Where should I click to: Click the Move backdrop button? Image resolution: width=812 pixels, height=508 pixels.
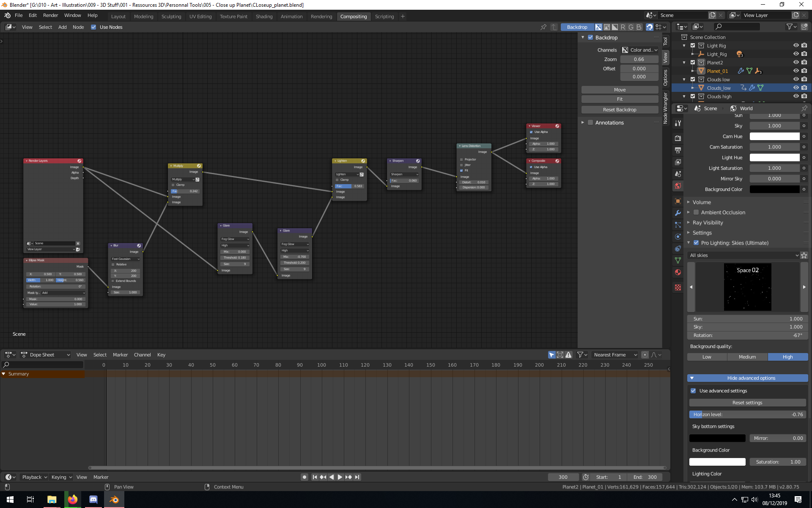point(620,90)
